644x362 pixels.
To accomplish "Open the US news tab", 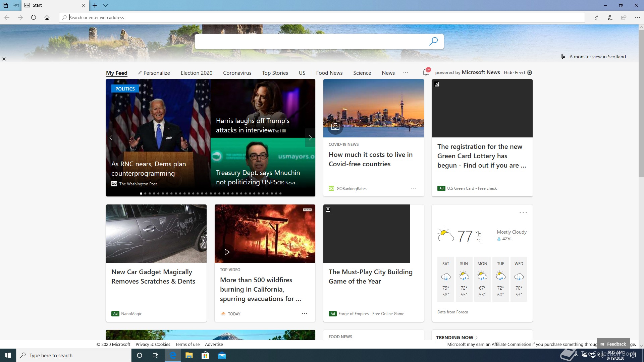I will point(302,73).
